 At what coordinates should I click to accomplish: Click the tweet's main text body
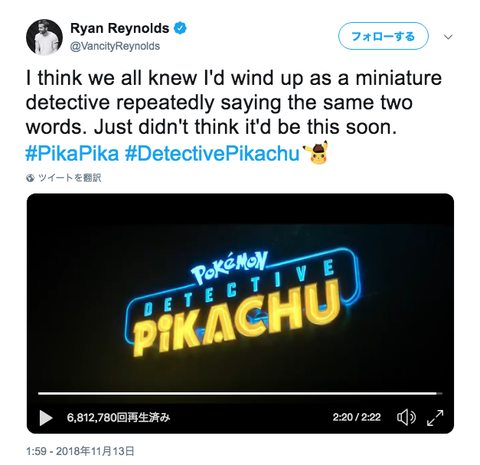(233, 103)
